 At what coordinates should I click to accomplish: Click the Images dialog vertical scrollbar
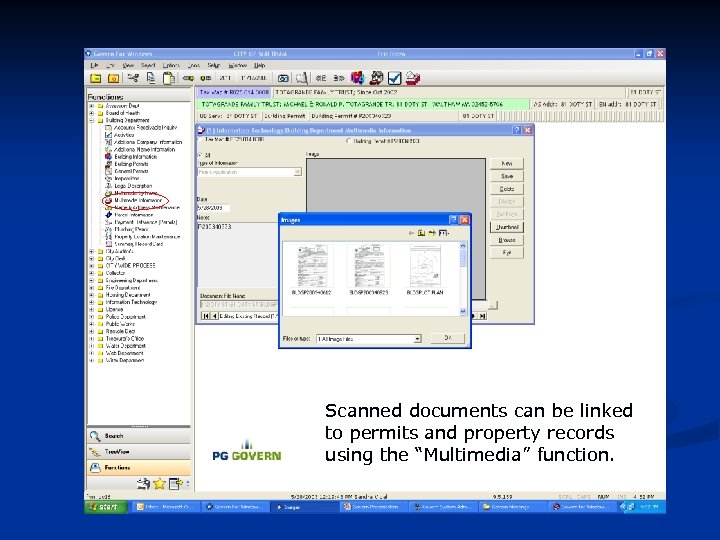tap(463, 278)
